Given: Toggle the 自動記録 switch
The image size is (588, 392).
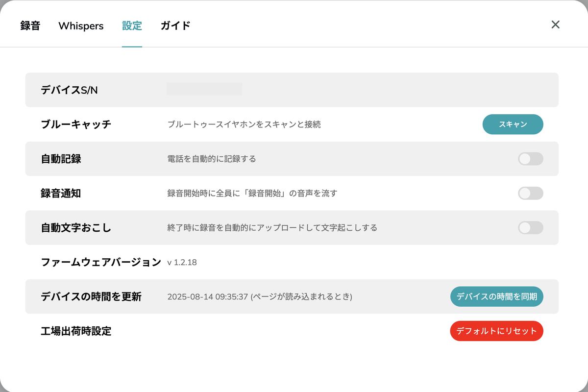Looking at the screenshot, I should point(531,159).
